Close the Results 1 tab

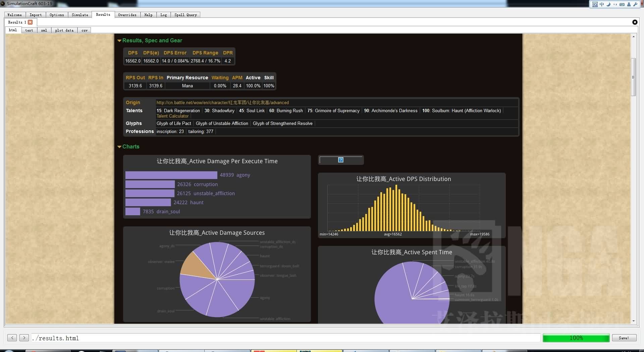pos(30,22)
